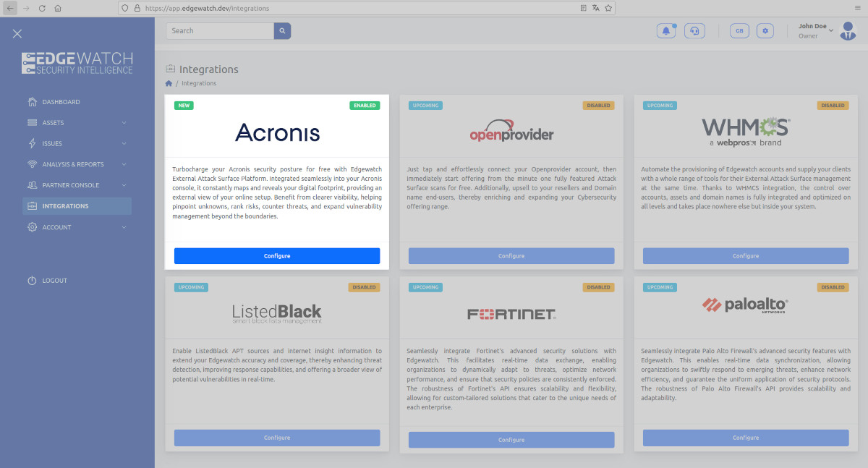This screenshot has width=868, height=468.
Task: Click the Openprovider logo
Action: [x=511, y=131]
